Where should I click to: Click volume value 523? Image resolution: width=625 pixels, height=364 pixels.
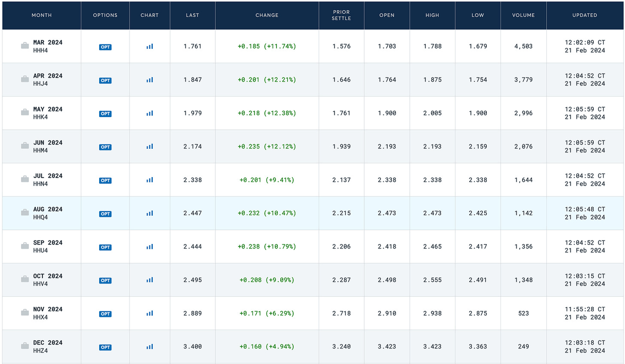tap(523, 313)
